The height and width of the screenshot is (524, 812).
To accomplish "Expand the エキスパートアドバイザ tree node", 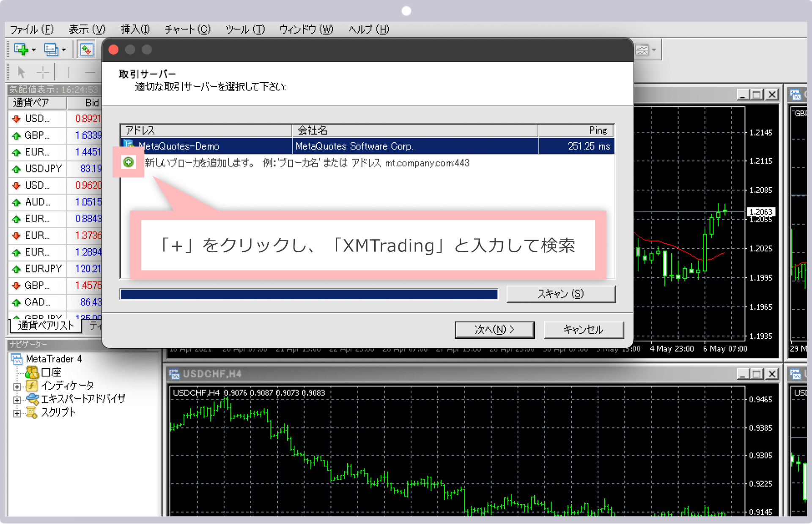I will [x=17, y=400].
